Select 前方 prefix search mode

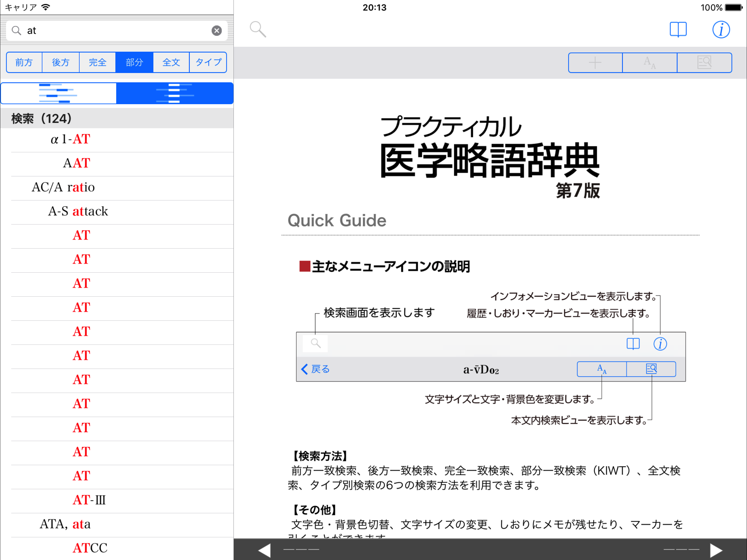point(24,63)
